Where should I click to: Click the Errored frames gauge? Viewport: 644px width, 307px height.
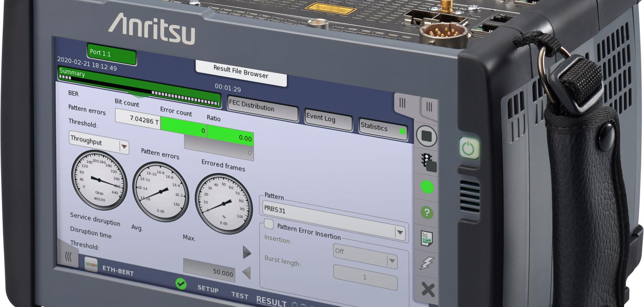(x=223, y=204)
